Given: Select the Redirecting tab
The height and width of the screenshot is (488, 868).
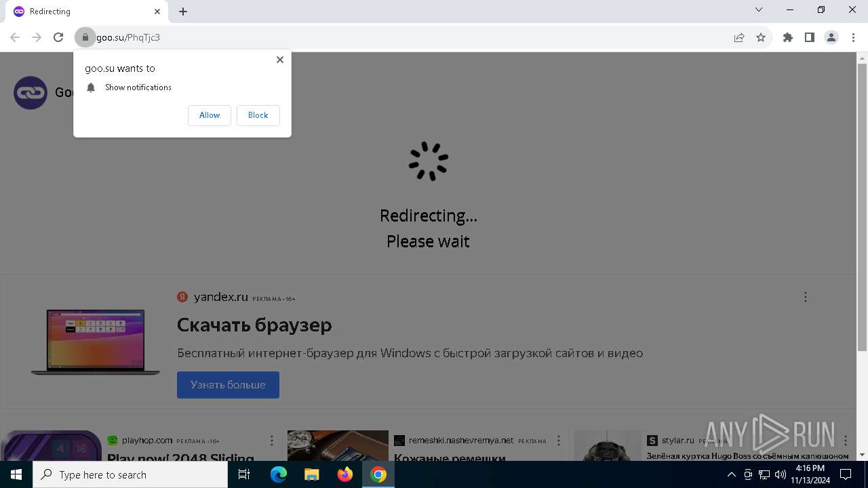Looking at the screenshot, I should coord(87,12).
